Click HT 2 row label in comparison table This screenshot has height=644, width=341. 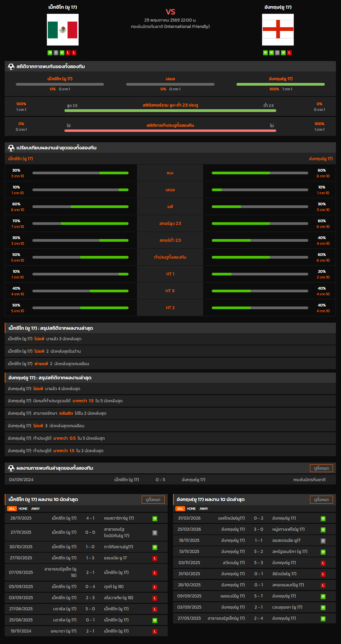coord(170,308)
